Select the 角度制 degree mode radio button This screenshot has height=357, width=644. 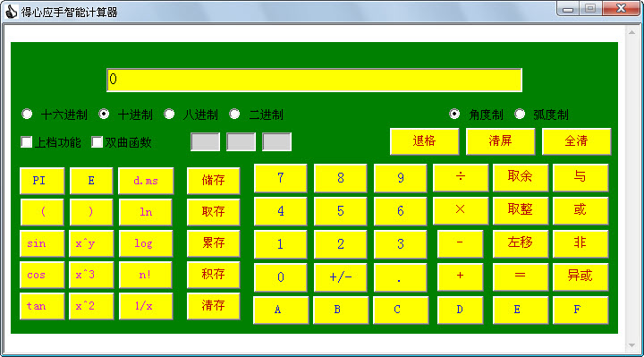[x=454, y=115]
